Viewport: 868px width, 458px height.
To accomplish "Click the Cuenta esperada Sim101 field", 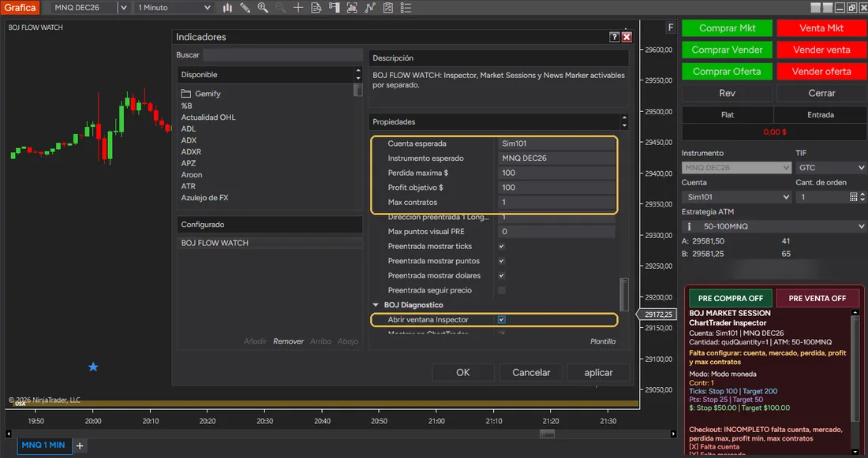I will [556, 143].
